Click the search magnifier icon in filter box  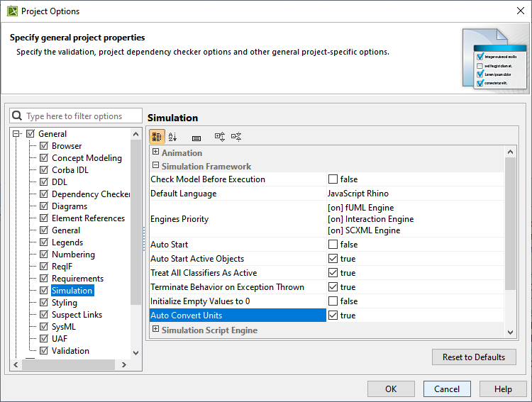coord(18,116)
